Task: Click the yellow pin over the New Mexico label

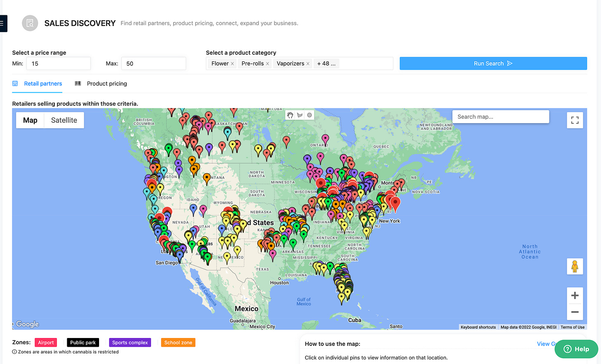Action: [227, 258]
